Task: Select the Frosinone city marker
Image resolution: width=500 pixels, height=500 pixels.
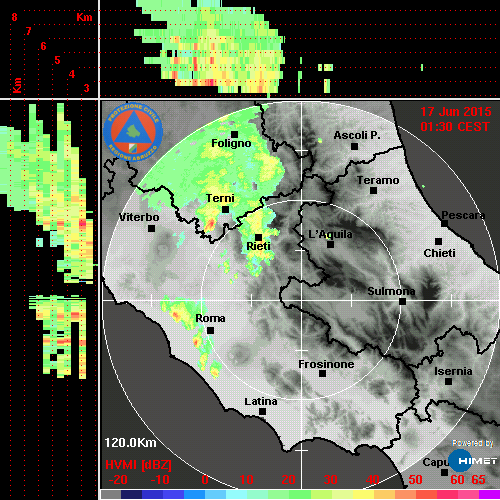Action: click(322, 373)
